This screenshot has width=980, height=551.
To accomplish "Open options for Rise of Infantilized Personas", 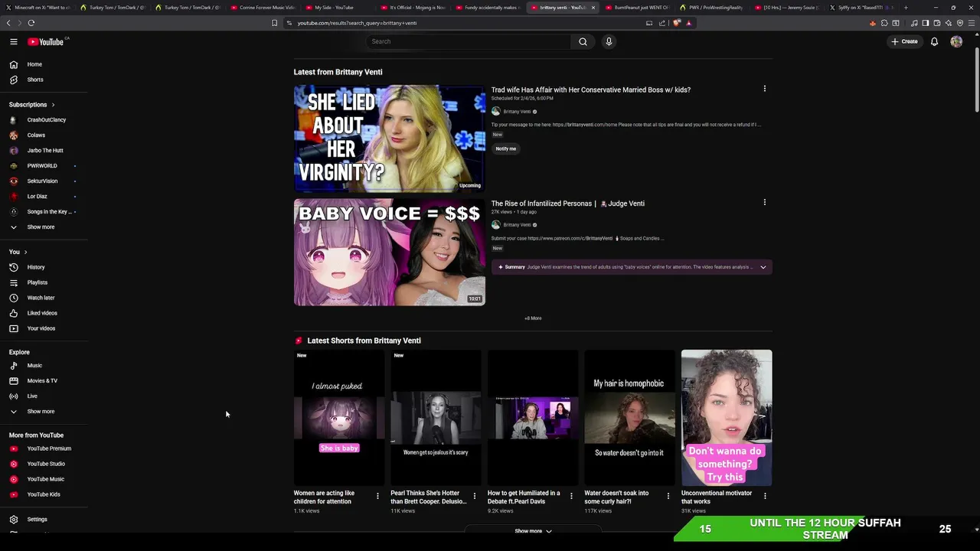I will pyautogui.click(x=764, y=203).
